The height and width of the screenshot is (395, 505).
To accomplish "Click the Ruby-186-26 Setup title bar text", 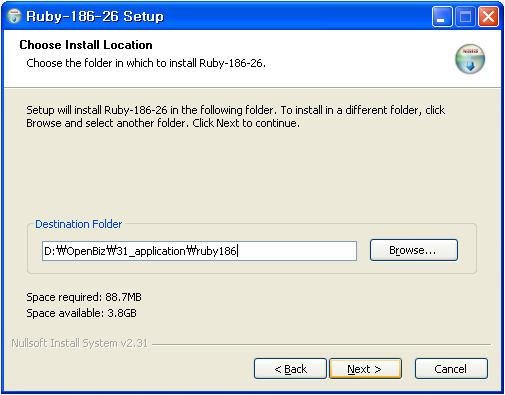I will tap(95, 16).
